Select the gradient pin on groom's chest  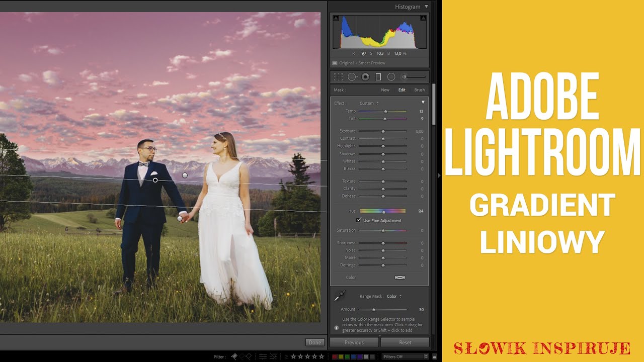155,180
